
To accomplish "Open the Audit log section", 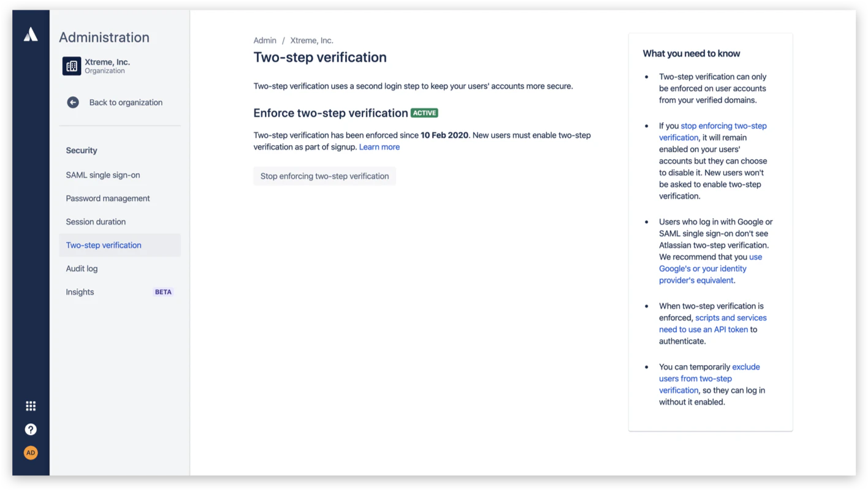I will (82, 268).
